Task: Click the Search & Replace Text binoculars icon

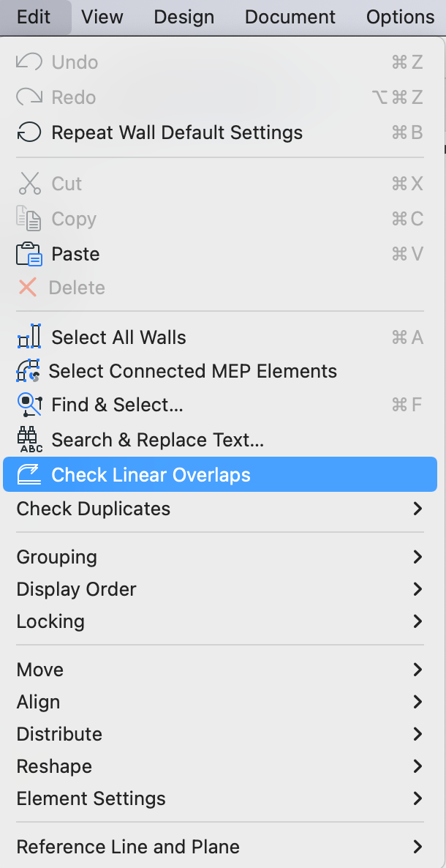Action: 29,440
